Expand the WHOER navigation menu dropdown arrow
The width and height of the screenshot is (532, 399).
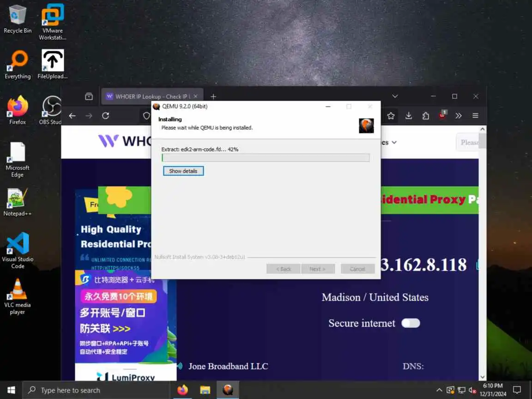point(394,143)
